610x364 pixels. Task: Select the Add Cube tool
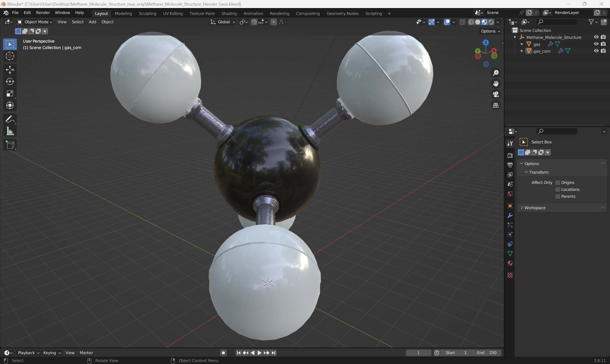[10, 145]
